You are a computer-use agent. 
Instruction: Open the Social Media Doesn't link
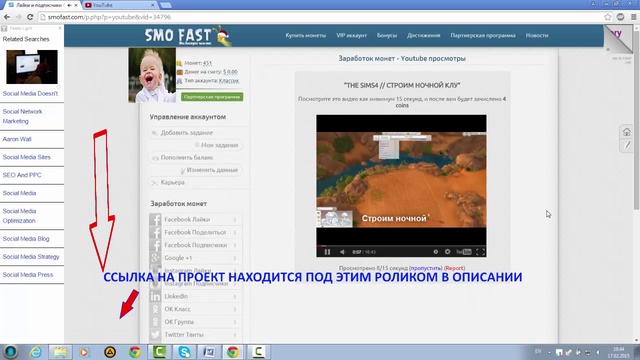[30, 93]
